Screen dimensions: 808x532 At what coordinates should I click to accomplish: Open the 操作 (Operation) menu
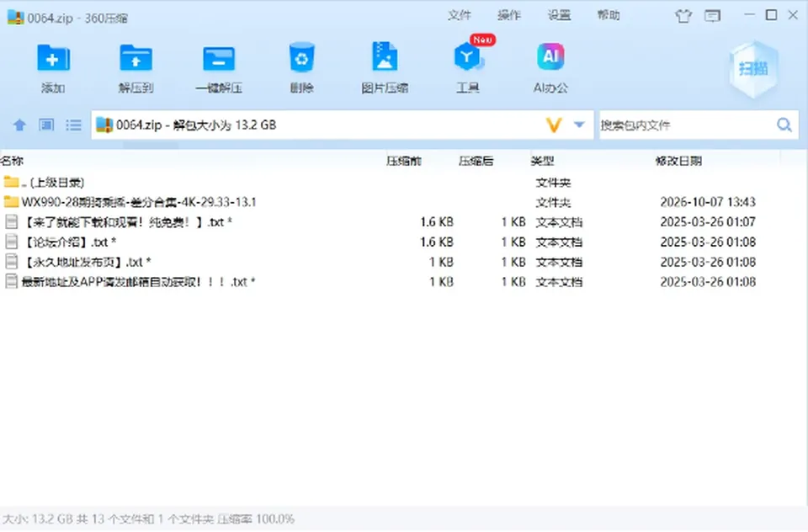(509, 15)
